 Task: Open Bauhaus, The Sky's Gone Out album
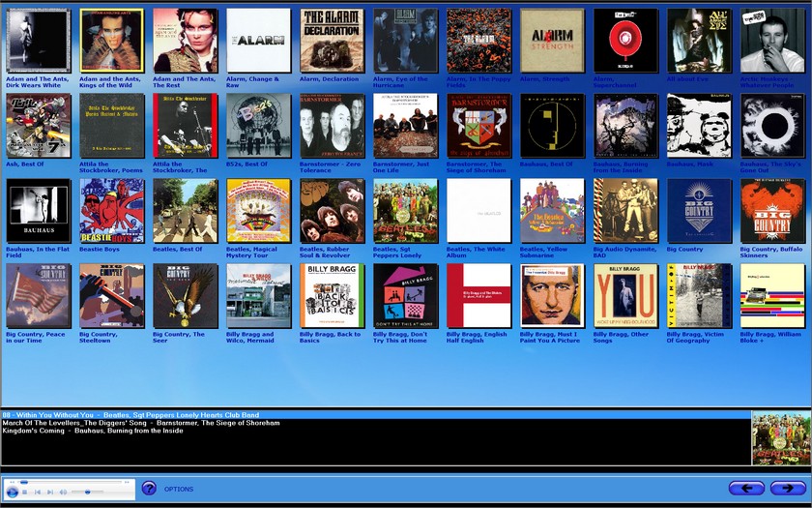point(772,126)
